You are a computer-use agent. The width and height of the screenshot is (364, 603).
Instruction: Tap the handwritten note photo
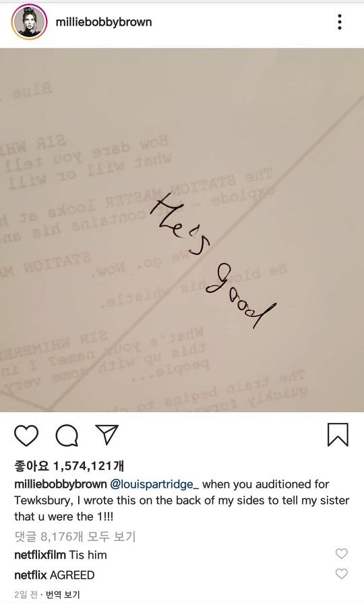point(182,230)
